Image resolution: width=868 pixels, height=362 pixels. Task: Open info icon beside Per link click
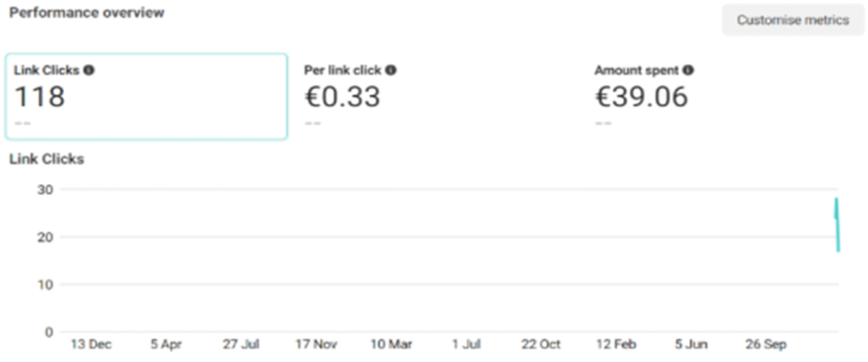pyautogui.click(x=391, y=70)
